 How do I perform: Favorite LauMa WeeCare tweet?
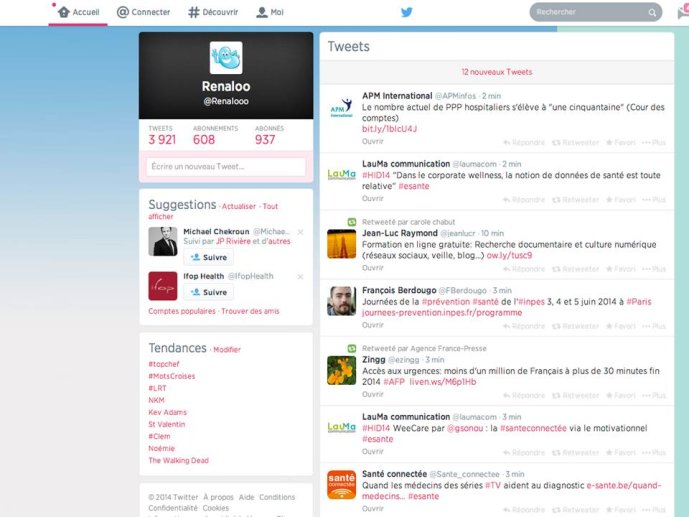[x=620, y=452]
